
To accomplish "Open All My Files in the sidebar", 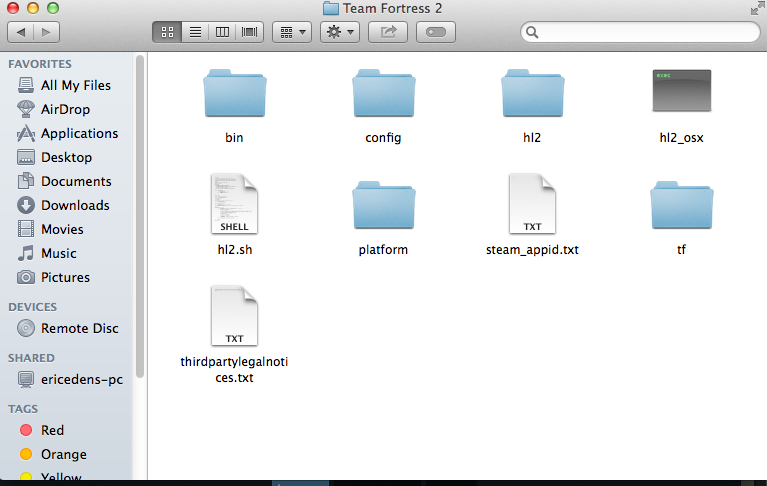I will tap(66, 85).
